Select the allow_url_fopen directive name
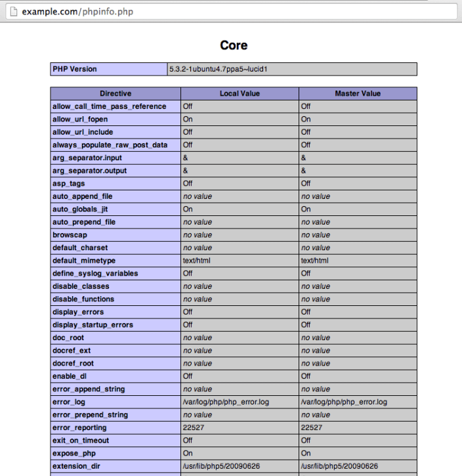The height and width of the screenshot is (476, 462). pyautogui.click(x=80, y=119)
